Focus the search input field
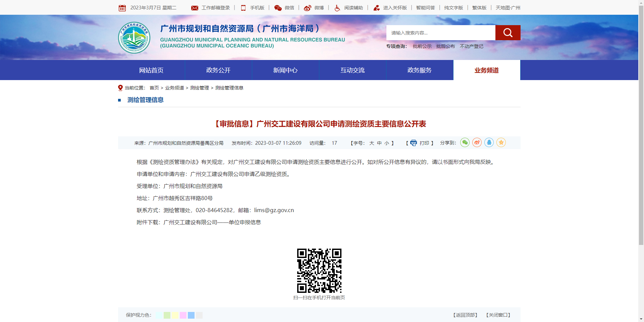644x322 pixels. (440, 33)
